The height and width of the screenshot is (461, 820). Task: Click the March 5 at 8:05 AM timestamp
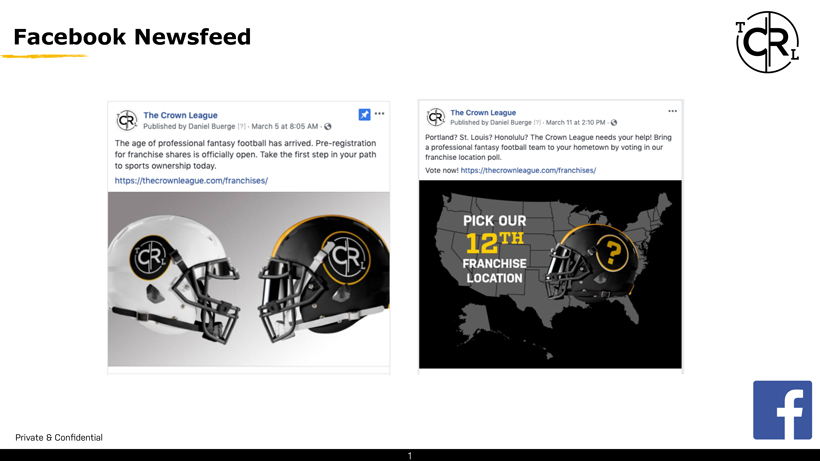[x=284, y=126]
